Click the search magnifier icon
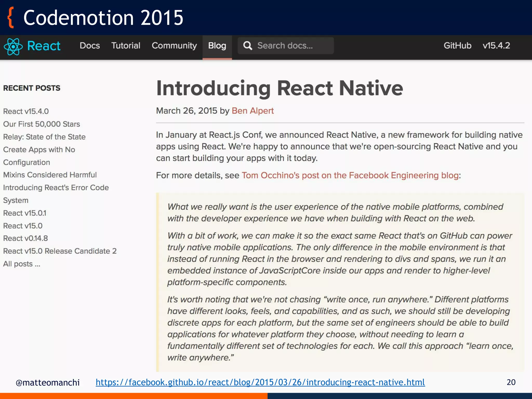Image resolution: width=532 pixels, height=399 pixels. [x=248, y=46]
